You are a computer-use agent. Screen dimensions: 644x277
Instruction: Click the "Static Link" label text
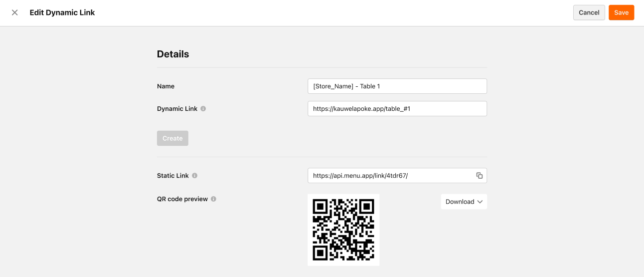(x=173, y=176)
